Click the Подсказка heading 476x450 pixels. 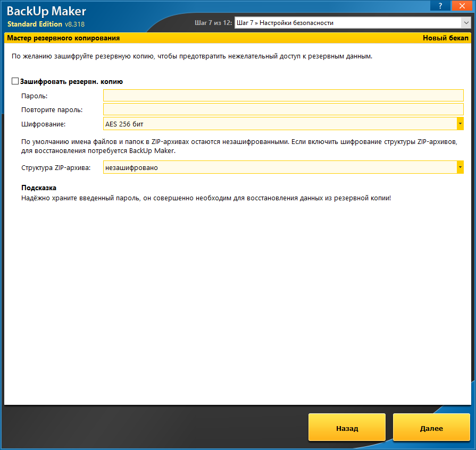coord(39,188)
